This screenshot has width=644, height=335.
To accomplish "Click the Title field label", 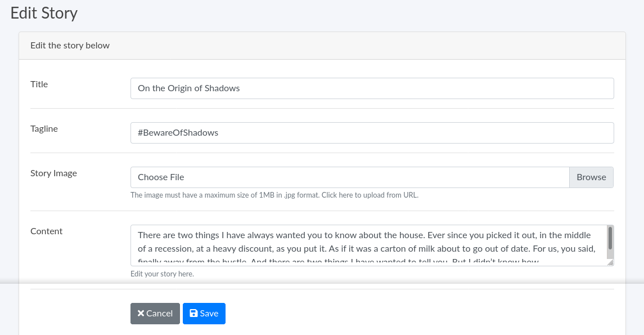I will (x=39, y=84).
